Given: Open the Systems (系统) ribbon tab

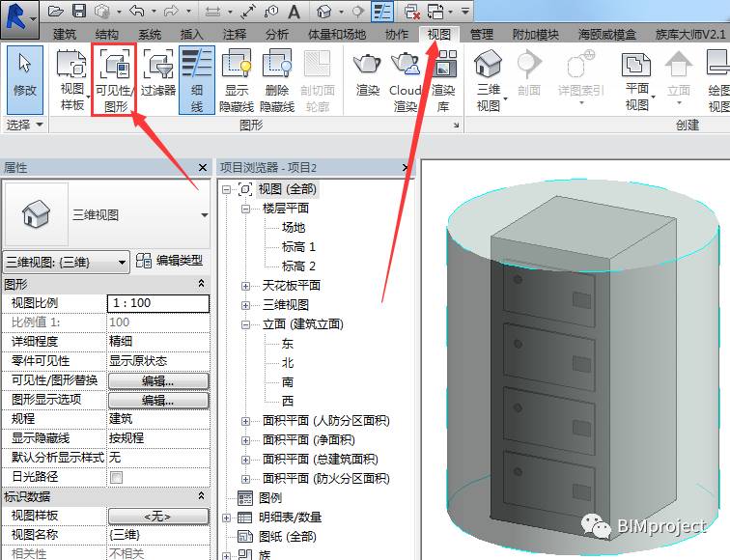Looking at the screenshot, I should (x=150, y=34).
